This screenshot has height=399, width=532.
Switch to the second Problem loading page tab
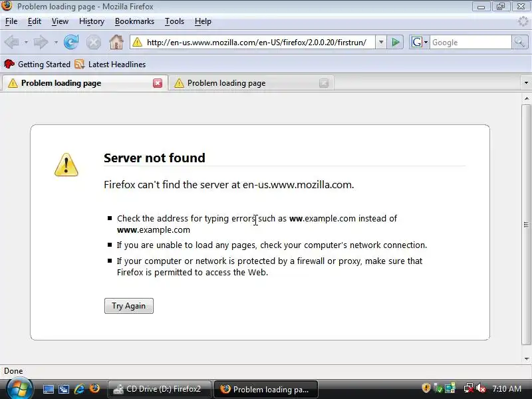click(251, 83)
